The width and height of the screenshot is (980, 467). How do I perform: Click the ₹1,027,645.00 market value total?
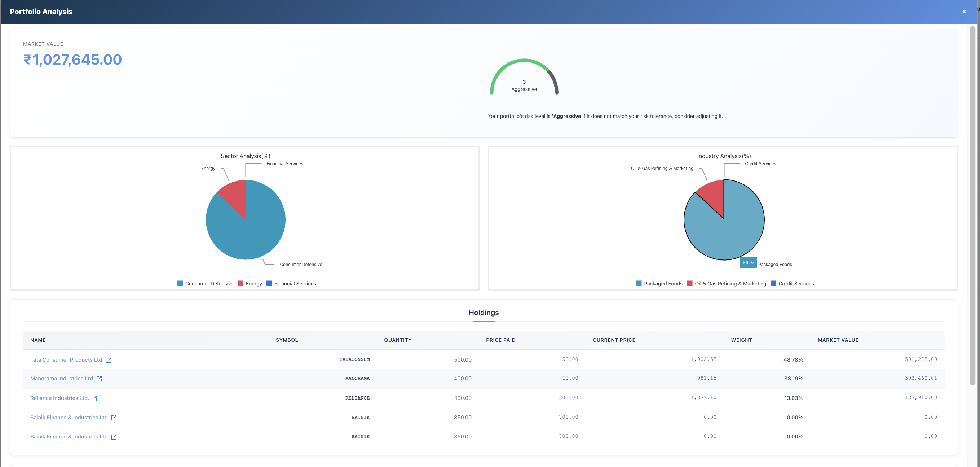pyautogui.click(x=73, y=60)
